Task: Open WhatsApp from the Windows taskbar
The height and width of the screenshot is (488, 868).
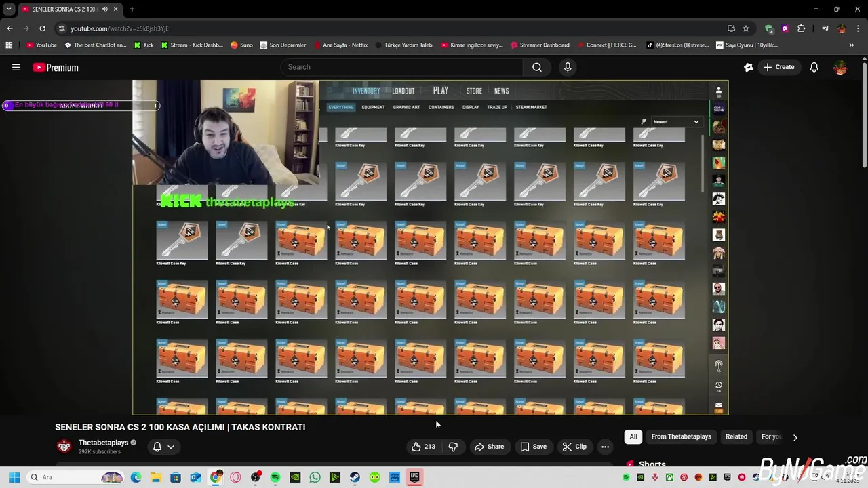Action: [x=315, y=477]
